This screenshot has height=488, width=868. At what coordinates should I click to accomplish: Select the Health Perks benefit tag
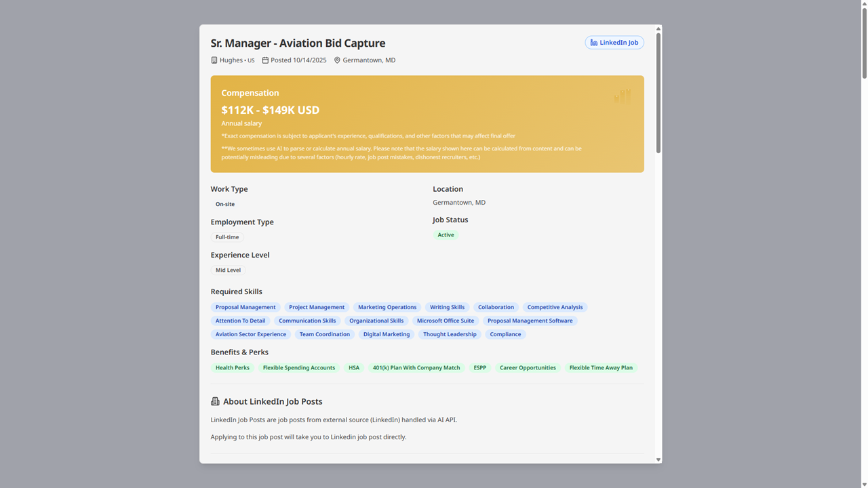(x=233, y=367)
